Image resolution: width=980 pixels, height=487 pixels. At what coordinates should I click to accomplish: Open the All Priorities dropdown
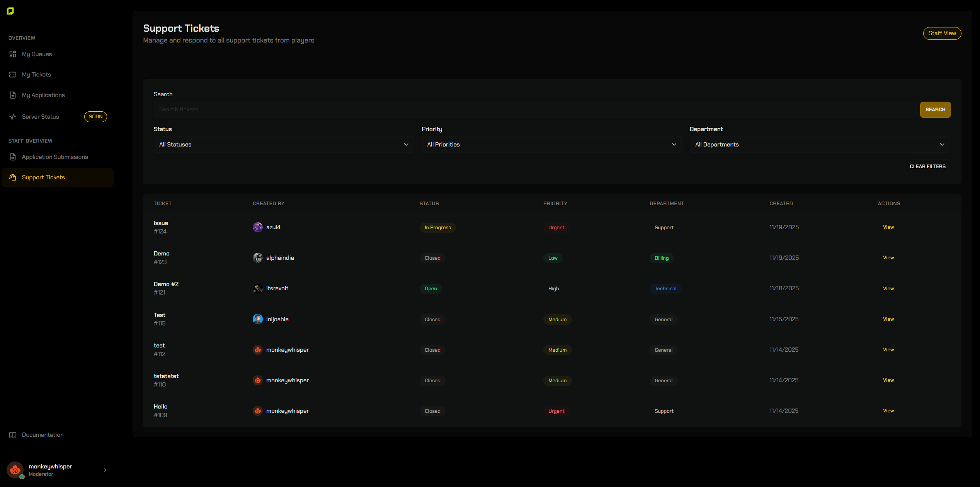pos(551,145)
